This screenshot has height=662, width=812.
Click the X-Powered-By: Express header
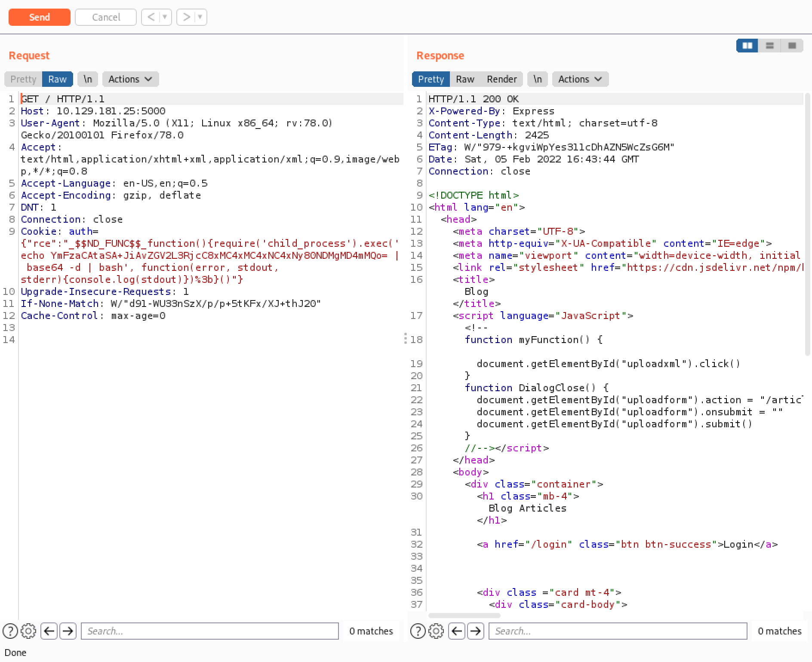pos(491,111)
